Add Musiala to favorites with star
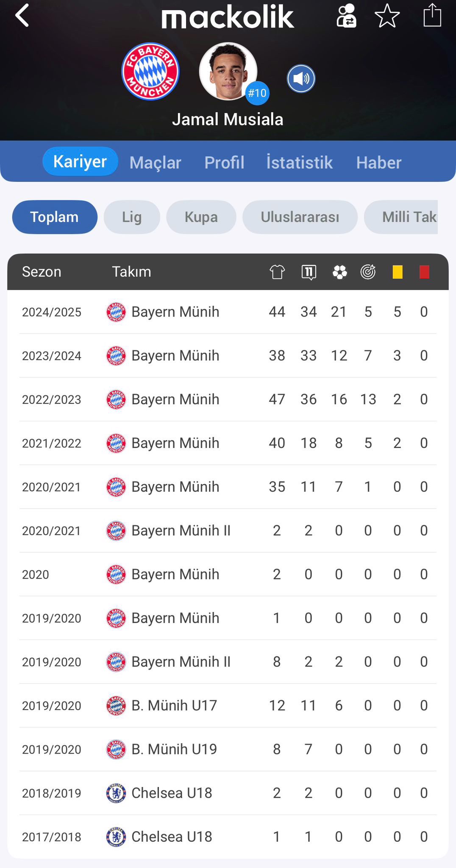This screenshot has height=868, width=456. click(387, 16)
